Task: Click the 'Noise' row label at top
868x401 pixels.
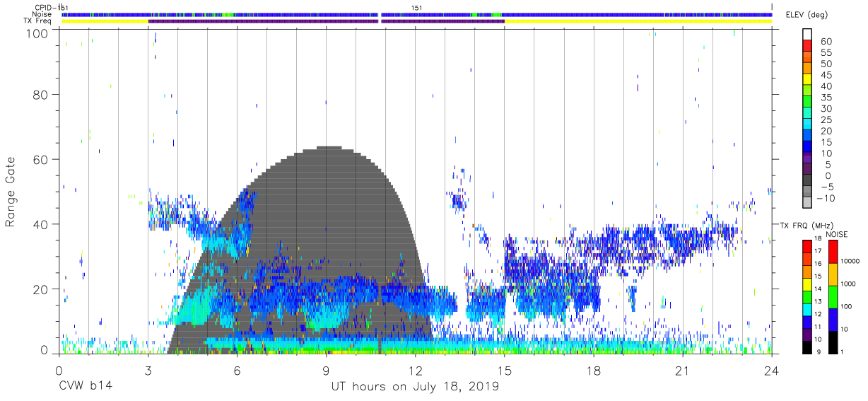Action: [x=41, y=14]
